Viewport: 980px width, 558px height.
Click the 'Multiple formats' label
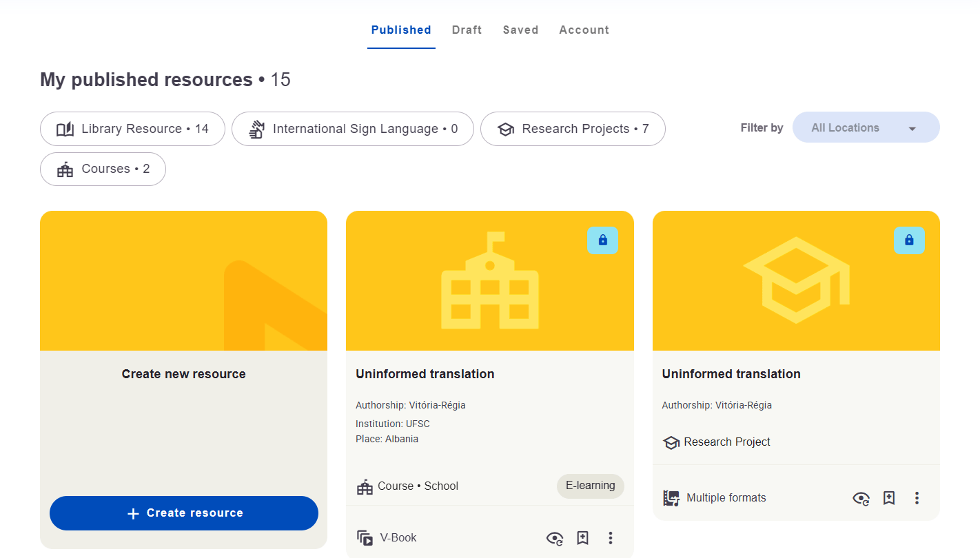726,498
